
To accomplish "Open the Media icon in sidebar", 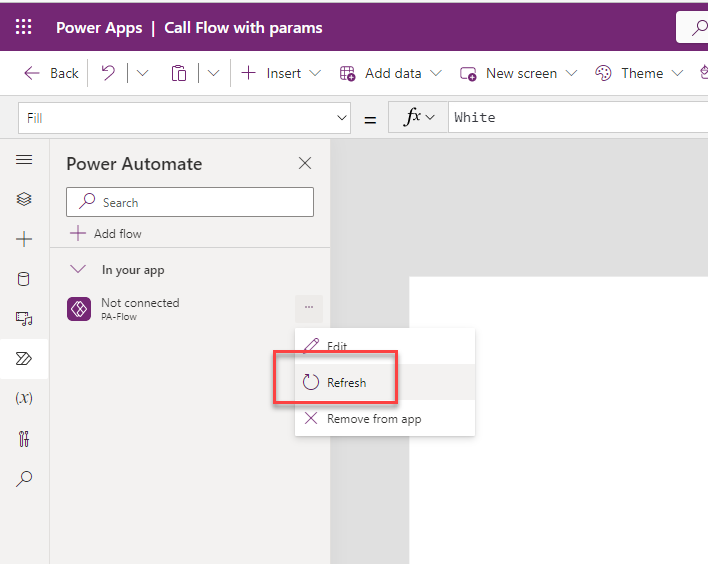I will pyautogui.click(x=24, y=319).
